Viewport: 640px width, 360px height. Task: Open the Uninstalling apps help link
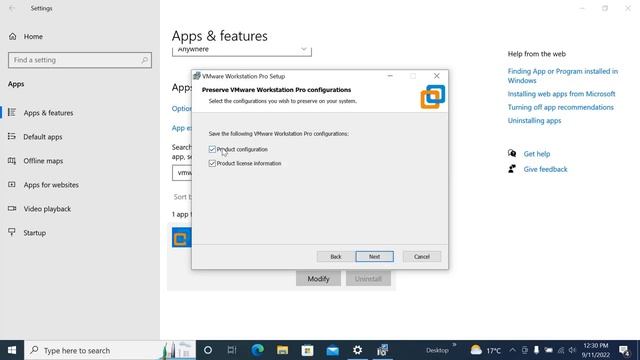[x=534, y=121]
